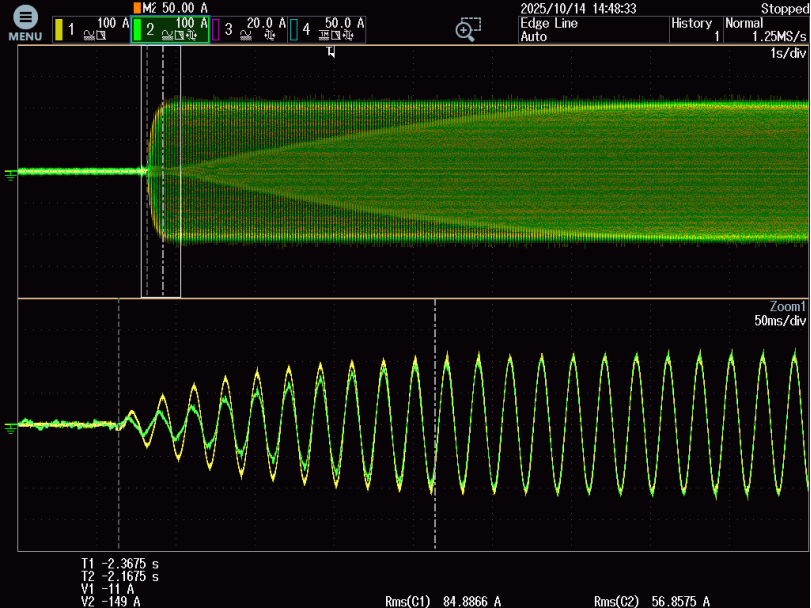Click the Stopped acquisition status

(x=783, y=8)
